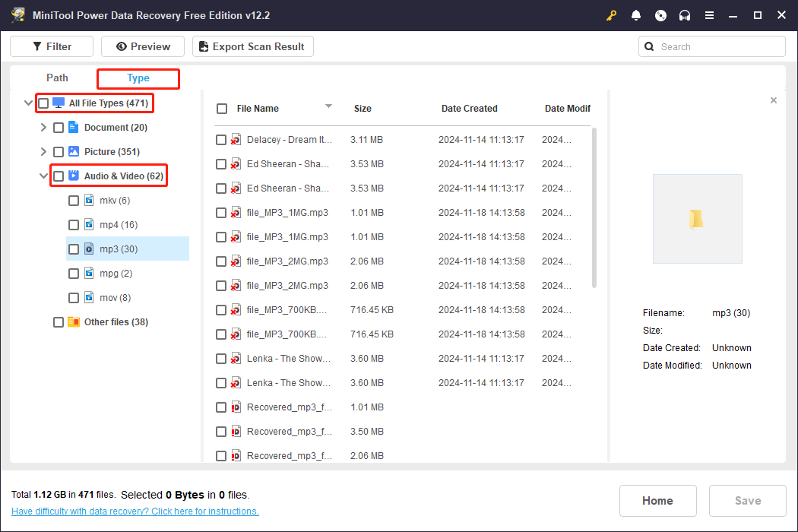Click the Preview button
Screen dimensions: 798x532
143,46
